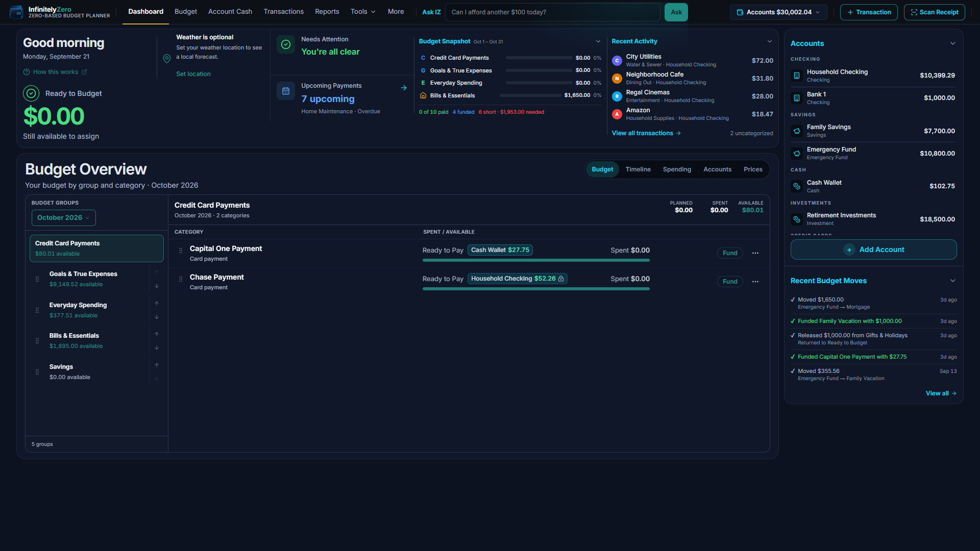Viewport: 980px width, 551px height.
Task: Move Goals & True Expenses group down
Action: click(x=157, y=286)
